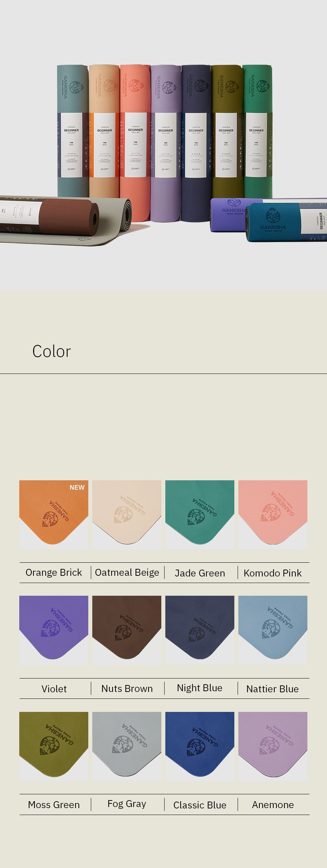
Task: Pick the Nattier Blue mat swatch
Action: pos(273,630)
